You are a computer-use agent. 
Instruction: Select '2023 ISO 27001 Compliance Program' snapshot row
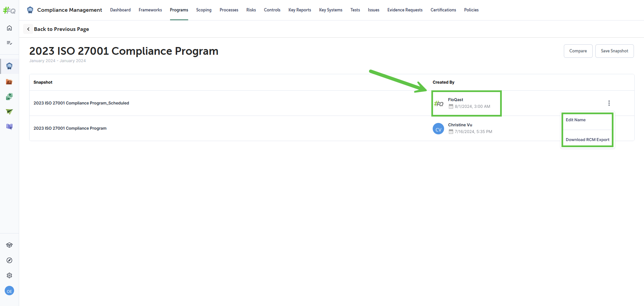point(332,128)
